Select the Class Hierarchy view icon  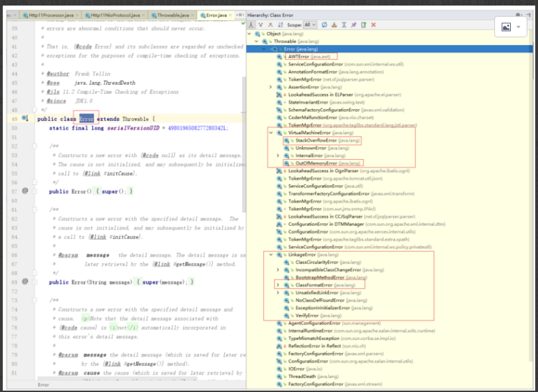251,25
